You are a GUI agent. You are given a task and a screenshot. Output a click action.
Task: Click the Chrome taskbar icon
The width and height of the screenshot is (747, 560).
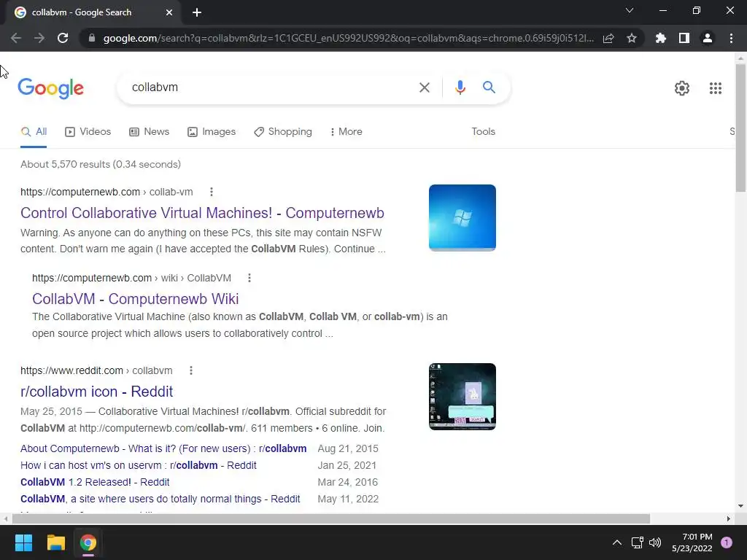[88, 542]
